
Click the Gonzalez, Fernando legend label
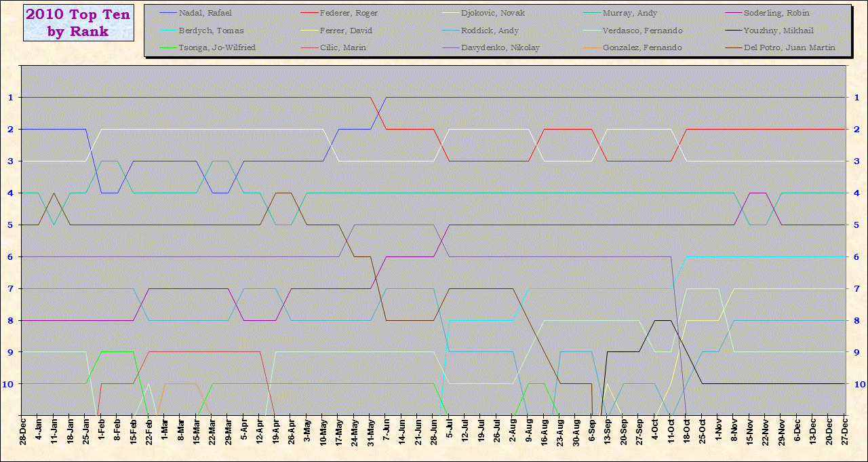(642, 47)
